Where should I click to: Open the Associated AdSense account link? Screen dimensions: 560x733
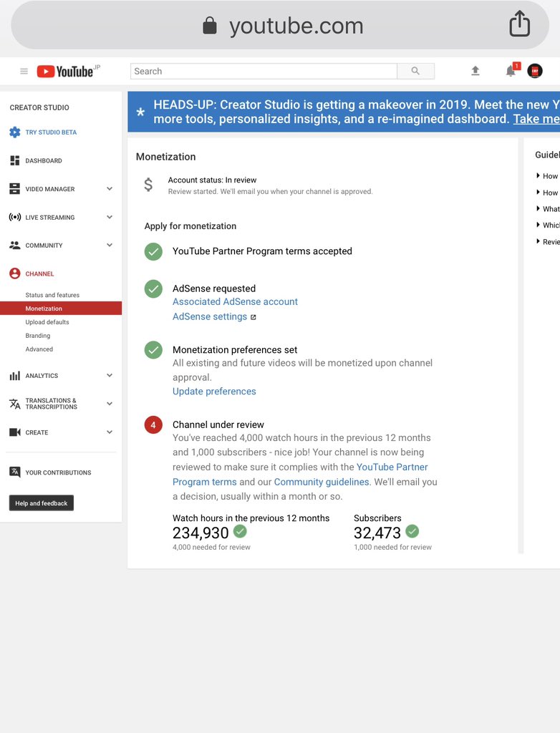point(235,302)
